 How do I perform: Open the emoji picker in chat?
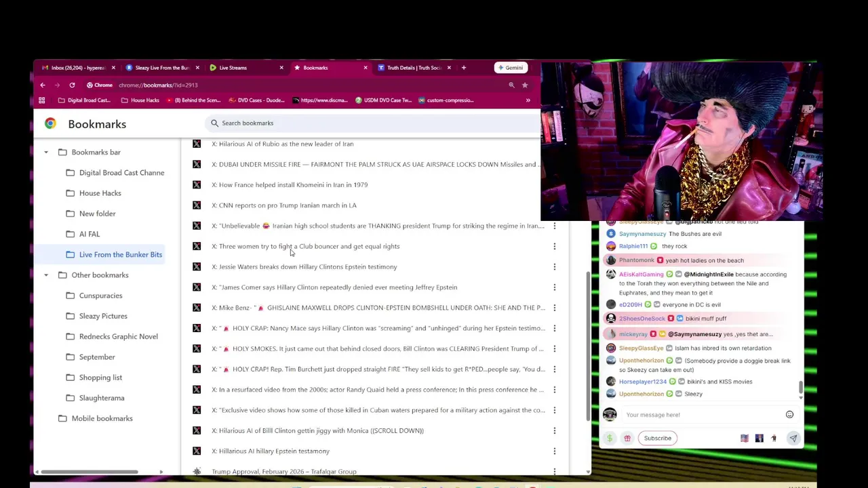(x=789, y=415)
